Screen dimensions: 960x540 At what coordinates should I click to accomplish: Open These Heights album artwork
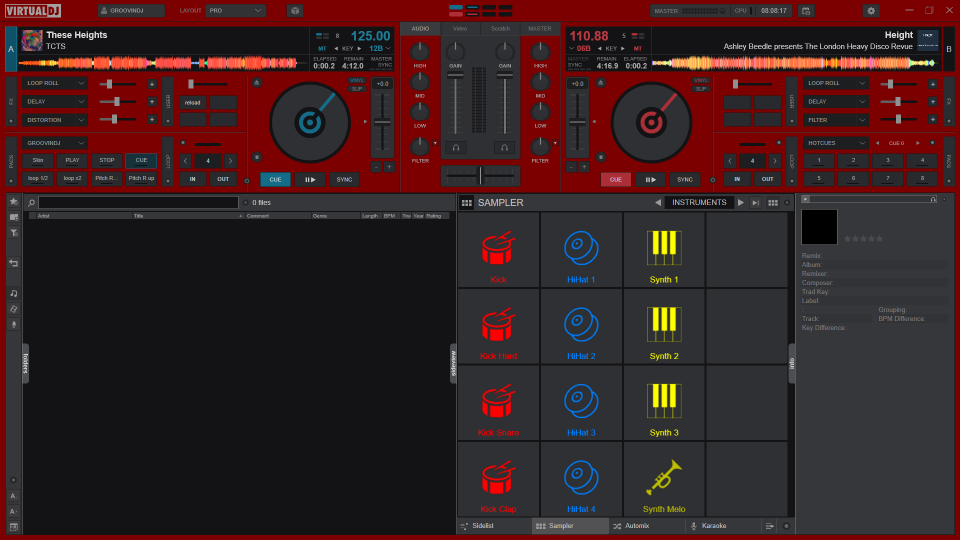pos(32,40)
